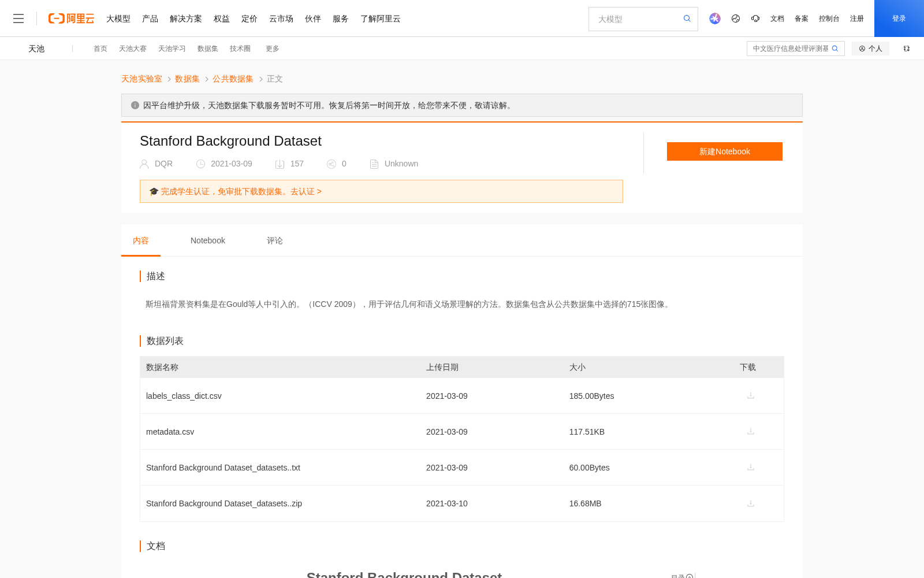Viewport: 924px width, 578px height.
Task: Click the info icon in maintenance notice
Action: click(x=135, y=105)
